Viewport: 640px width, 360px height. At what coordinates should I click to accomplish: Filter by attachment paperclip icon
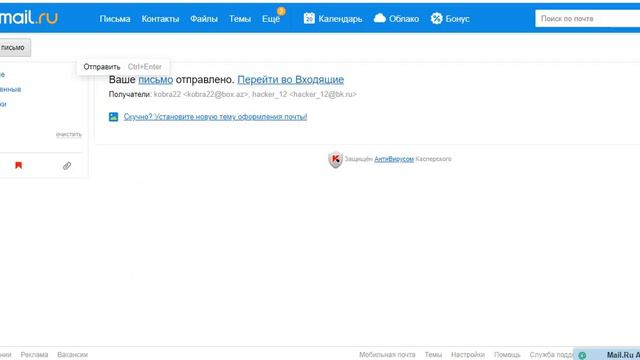(x=67, y=166)
